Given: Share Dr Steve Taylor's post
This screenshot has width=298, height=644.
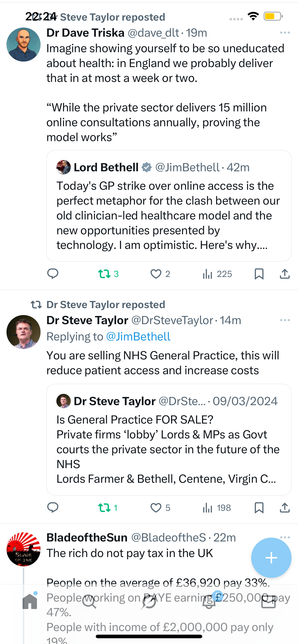Looking at the screenshot, I should 285,507.
